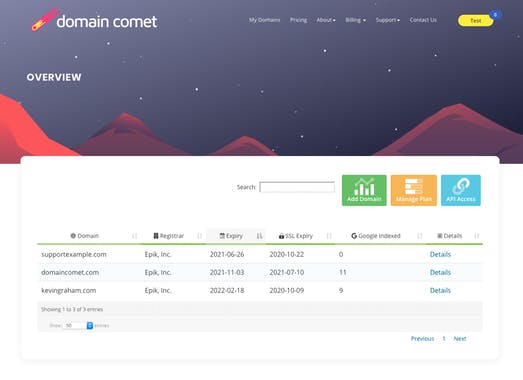Sort table by Expiry column
The height and width of the screenshot is (380, 523).
[x=236, y=236]
